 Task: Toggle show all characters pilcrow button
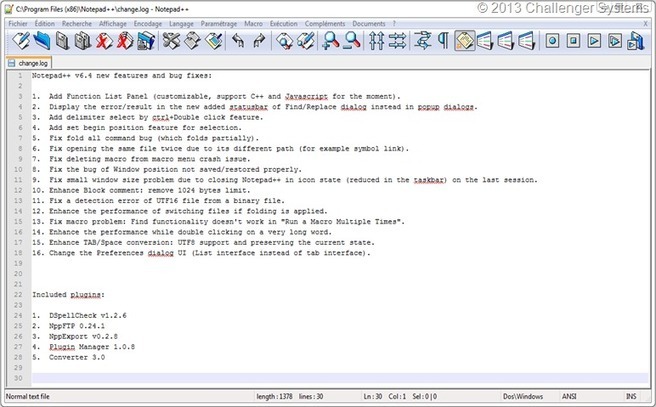(x=442, y=41)
